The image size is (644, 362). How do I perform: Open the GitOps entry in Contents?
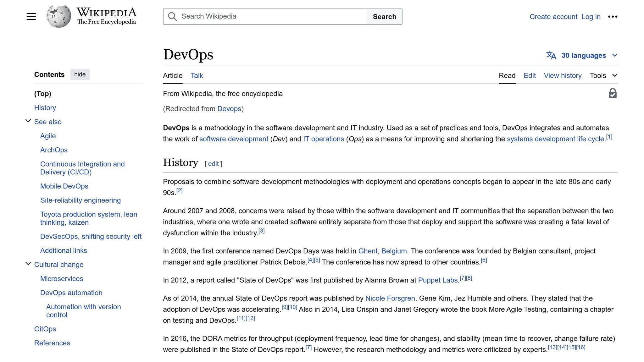pos(45,329)
